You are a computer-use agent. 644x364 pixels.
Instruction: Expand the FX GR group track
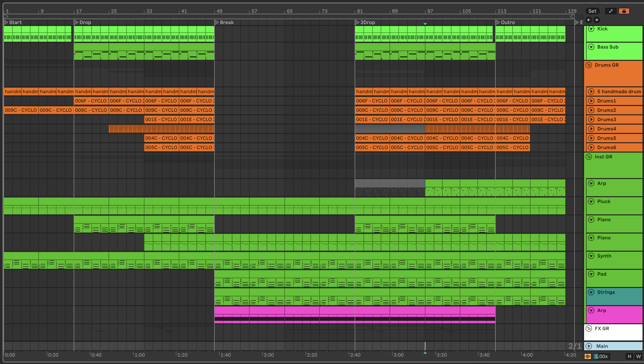(x=589, y=328)
